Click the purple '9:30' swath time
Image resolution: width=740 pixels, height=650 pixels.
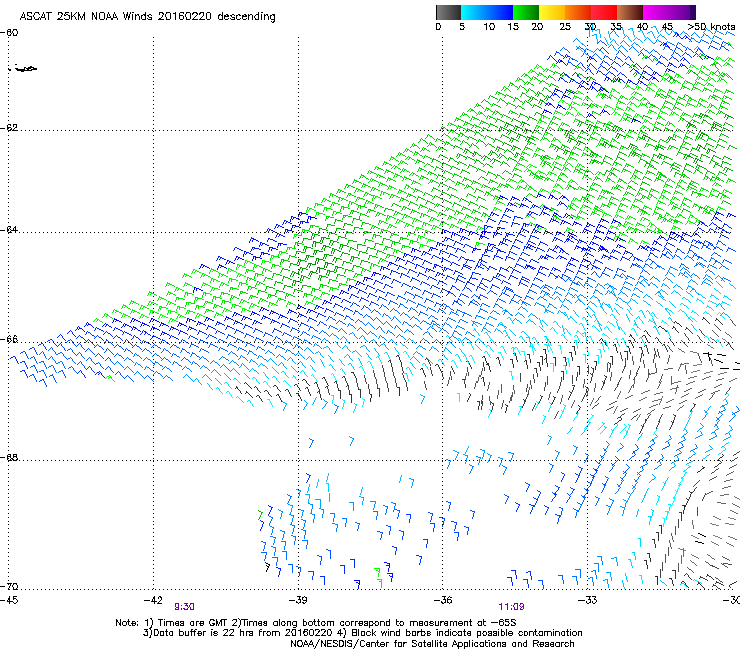click(185, 607)
